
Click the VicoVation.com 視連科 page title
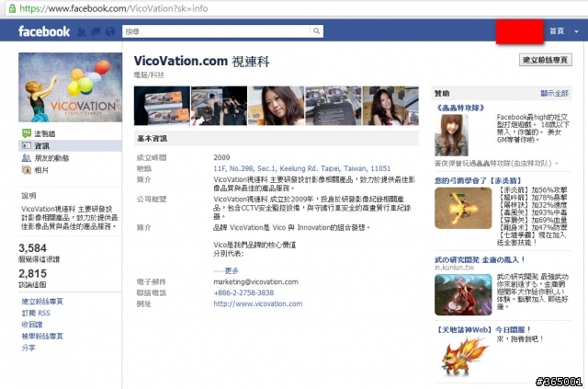(x=202, y=62)
